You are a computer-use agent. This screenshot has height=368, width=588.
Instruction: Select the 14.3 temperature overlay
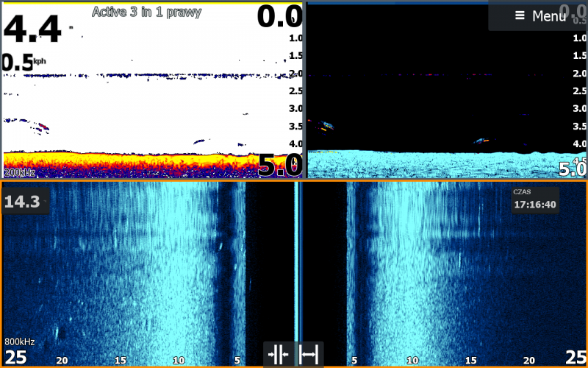coord(23,201)
